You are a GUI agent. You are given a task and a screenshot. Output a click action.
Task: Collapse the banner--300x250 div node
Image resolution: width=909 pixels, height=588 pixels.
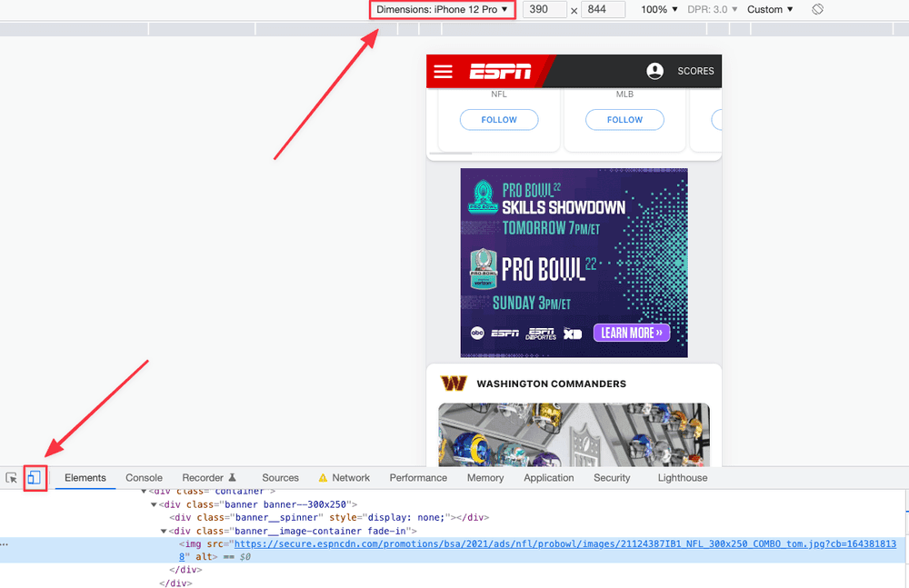(x=155, y=503)
